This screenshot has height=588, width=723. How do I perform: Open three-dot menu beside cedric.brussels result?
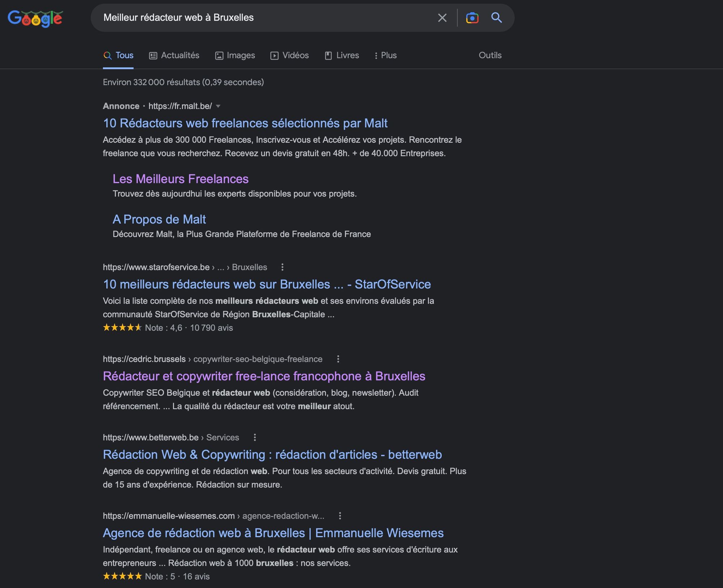(338, 359)
